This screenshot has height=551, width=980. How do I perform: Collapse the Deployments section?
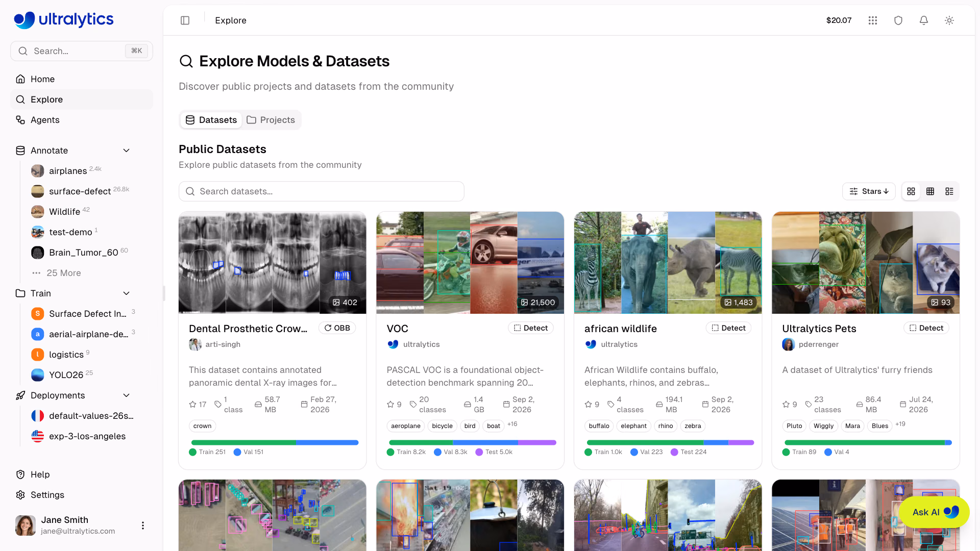127,395
